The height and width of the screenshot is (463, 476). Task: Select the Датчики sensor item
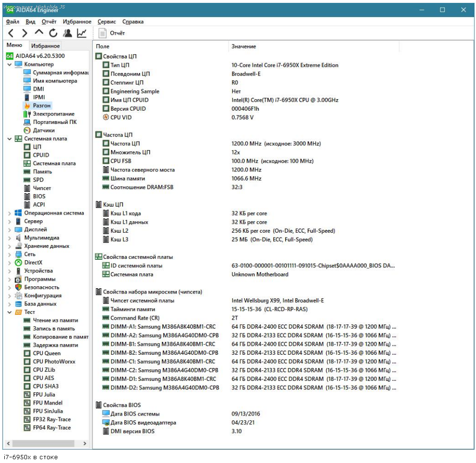click(x=43, y=130)
